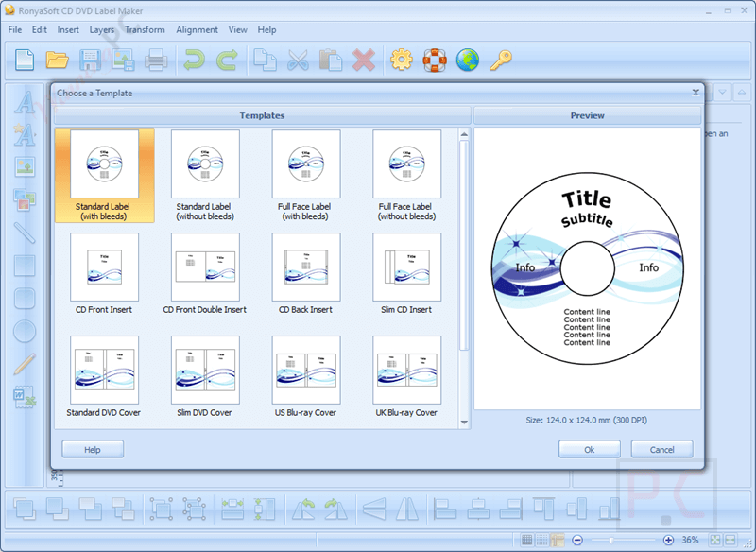This screenshot has width=756, height=552.
Task: Open the Alignment menu
Action: [x=197, y=30]
